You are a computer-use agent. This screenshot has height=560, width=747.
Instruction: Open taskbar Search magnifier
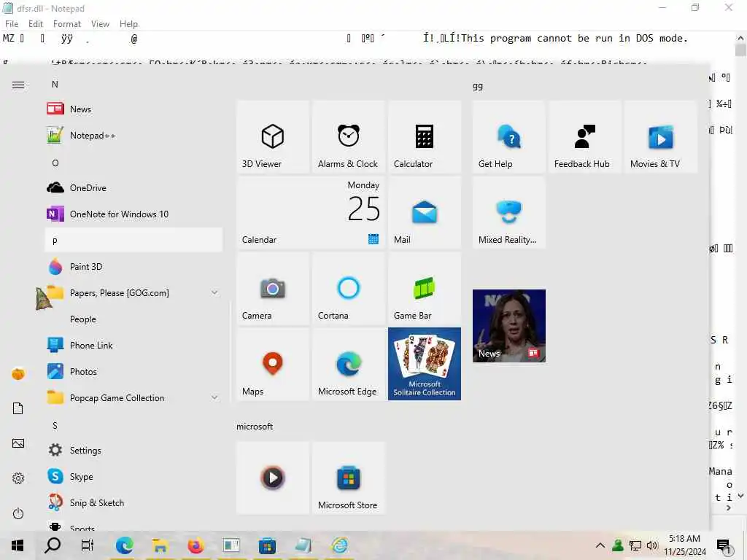click(x=53, y=545)
